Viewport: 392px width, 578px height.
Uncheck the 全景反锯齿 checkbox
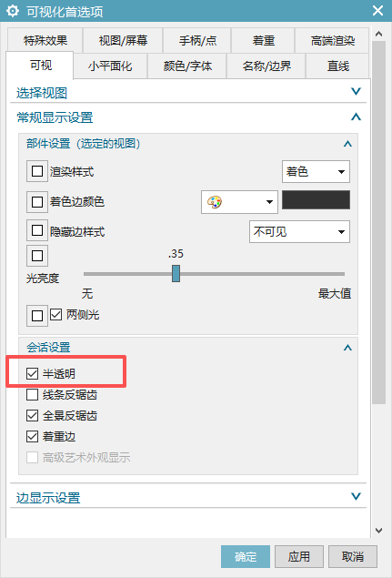click(32, 416)
